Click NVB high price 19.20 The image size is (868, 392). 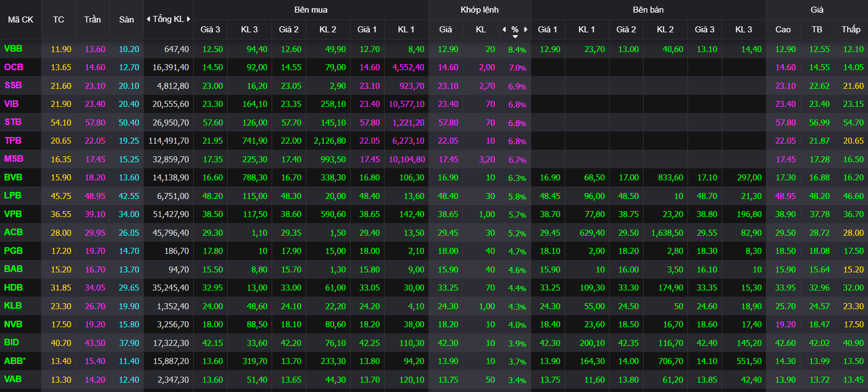pos(785,325)
